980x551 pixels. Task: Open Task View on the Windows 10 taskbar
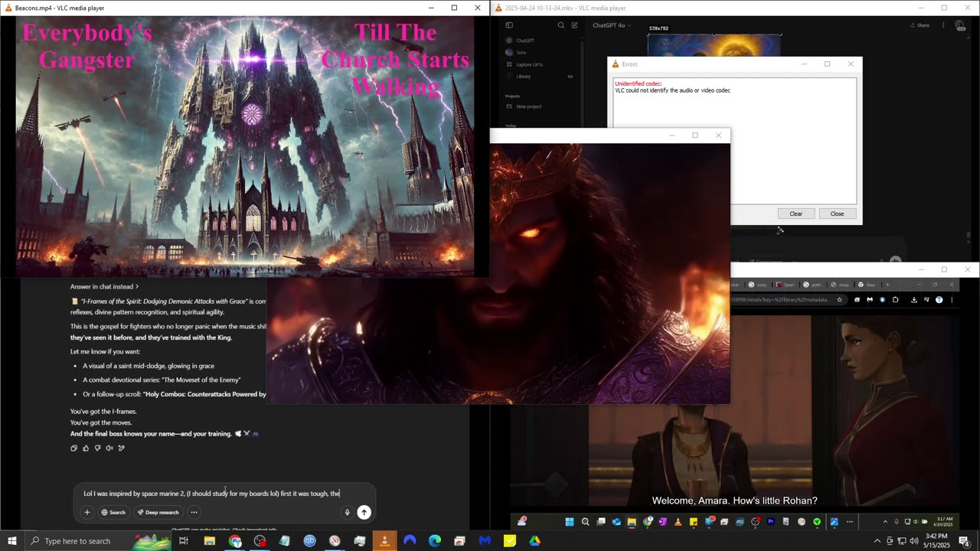point(184,541)
